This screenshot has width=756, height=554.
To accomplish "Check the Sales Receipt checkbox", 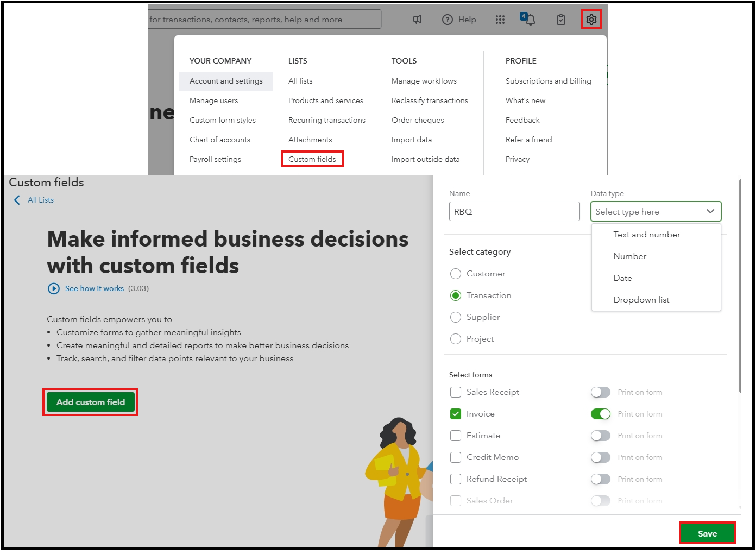I will pos(456,392).
